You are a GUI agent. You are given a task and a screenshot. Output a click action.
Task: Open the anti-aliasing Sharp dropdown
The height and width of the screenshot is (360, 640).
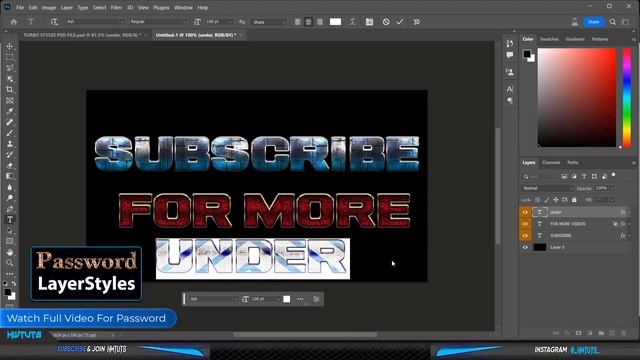(269, 22)
